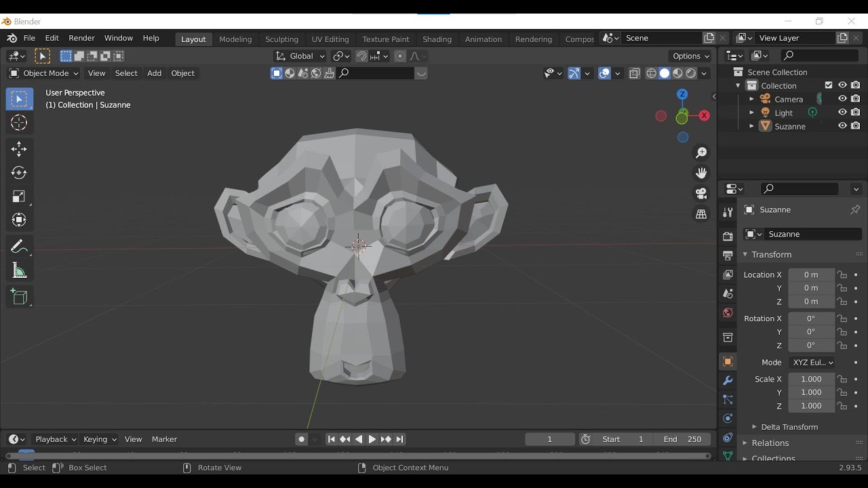
Task: Switch orthographic/perspective grid icon
Action: pos(701,213)
